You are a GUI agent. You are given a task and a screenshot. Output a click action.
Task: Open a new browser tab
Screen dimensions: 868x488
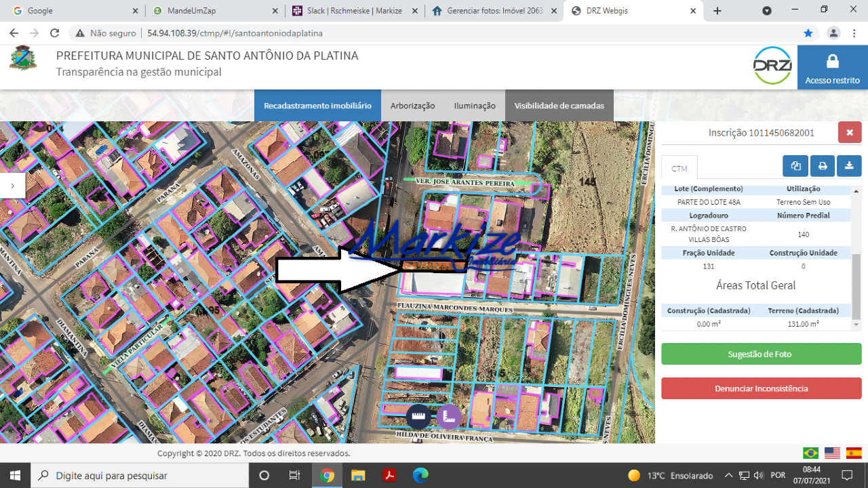pos(717,11)
